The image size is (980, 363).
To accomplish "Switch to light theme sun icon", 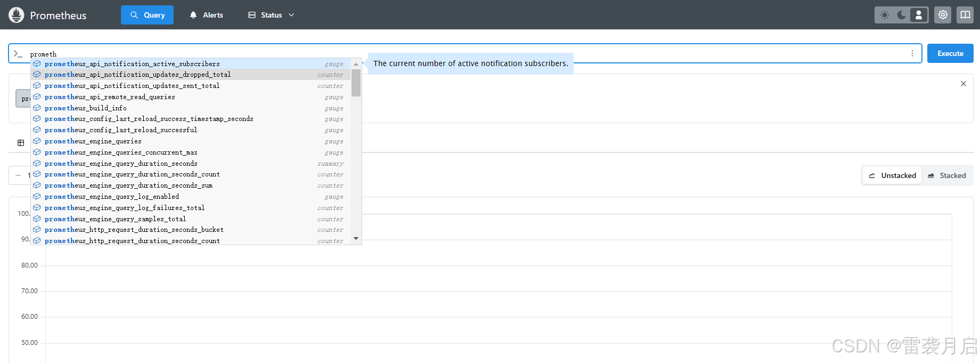I will point(885,15).
